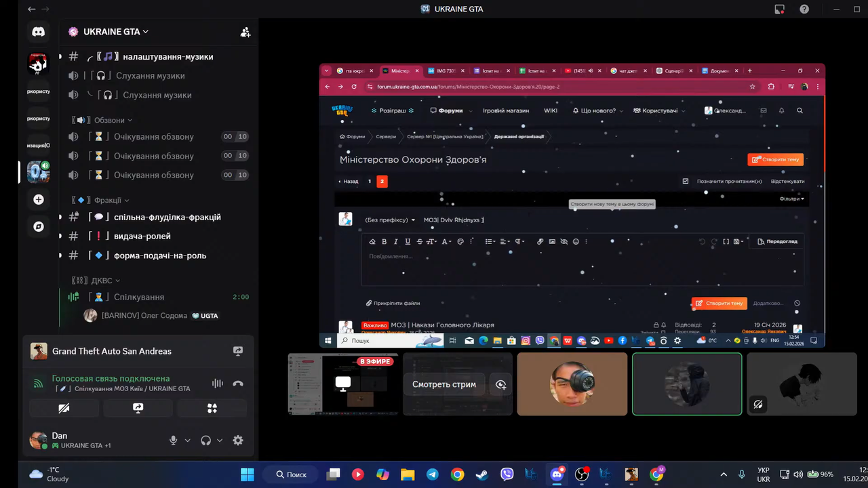Click the Смотреть стрим button
The width and height of the screenshot is (868, 488).
click(444, 384)
